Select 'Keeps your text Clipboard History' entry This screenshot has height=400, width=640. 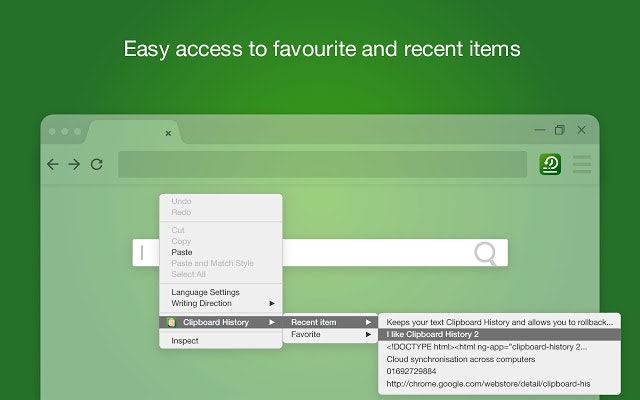[500, 322]
